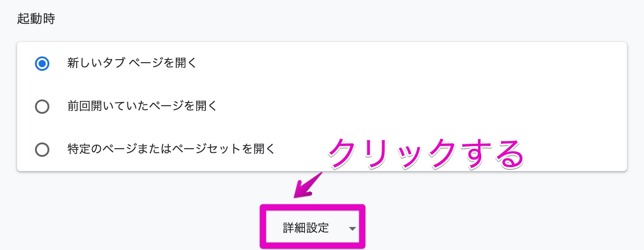Click the gray background left of 詳細設定
Image resolution: width=644 pixels, height=250 pixels.
135,220
